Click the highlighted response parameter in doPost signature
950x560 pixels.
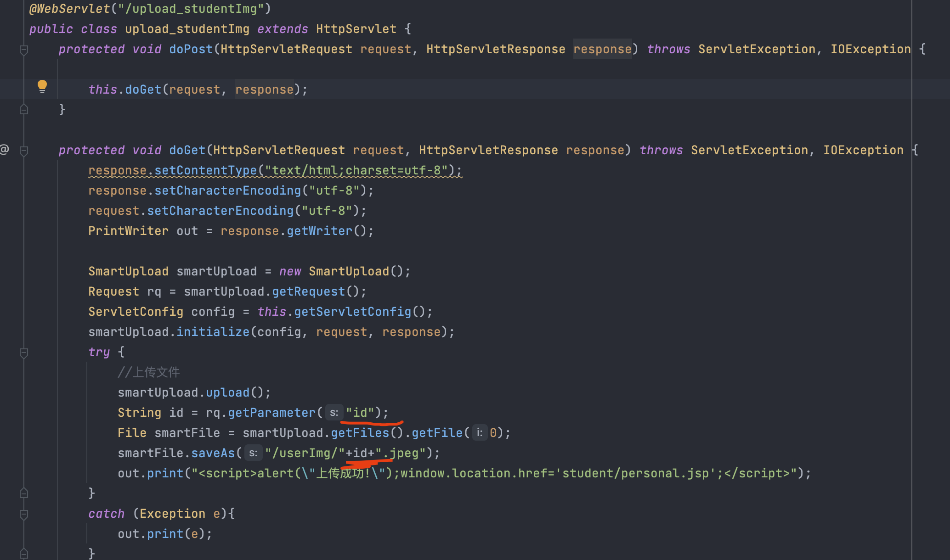click(x=602, y=49)
